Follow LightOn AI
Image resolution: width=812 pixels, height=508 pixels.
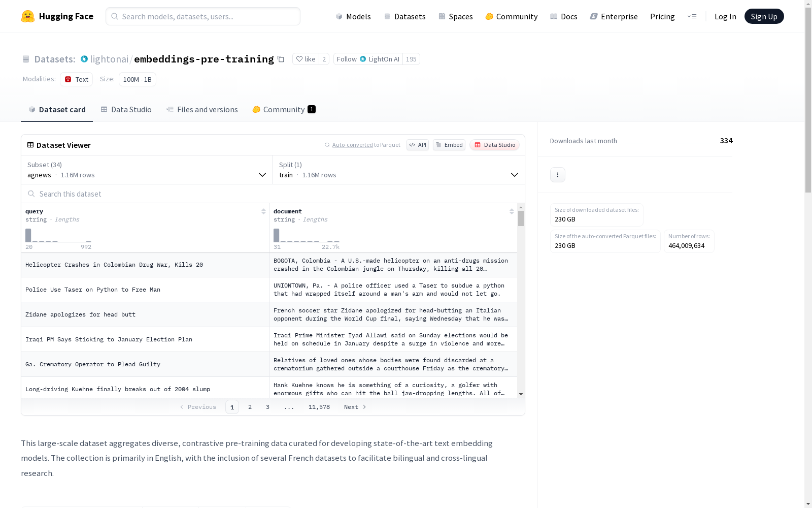(368, 59)
